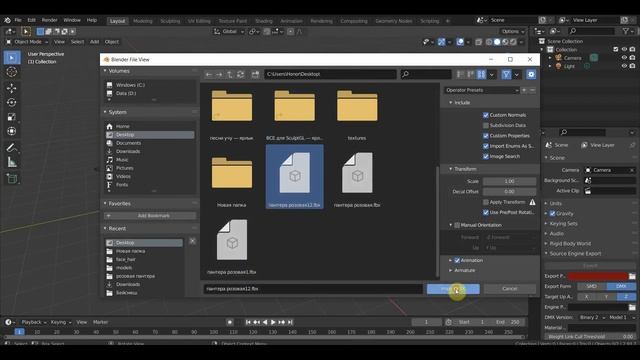Open the Render menu
The image size is (640, 360).
coord(49,20)
